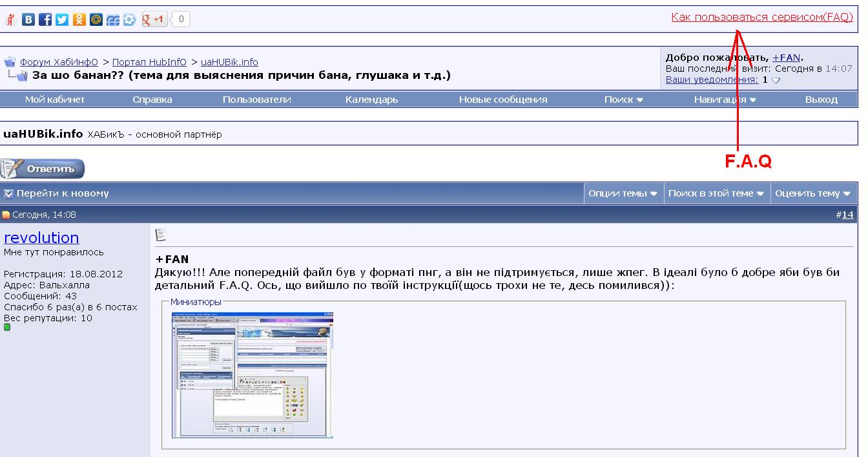Open the Навигация dropdown menu
This screenshot has width=868, height=457.
click(x=725, y=100)
